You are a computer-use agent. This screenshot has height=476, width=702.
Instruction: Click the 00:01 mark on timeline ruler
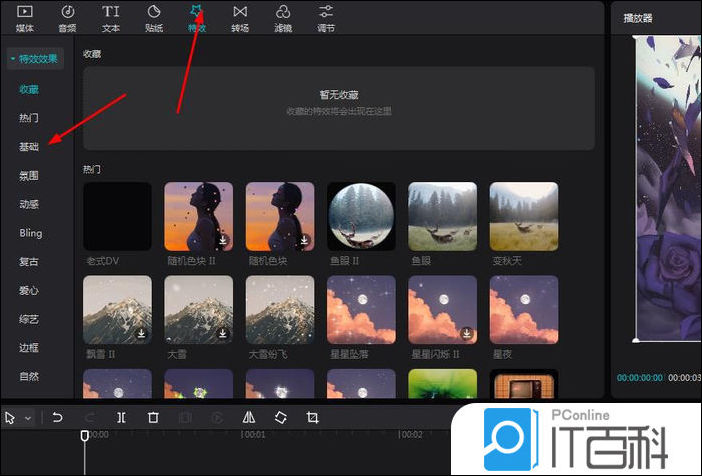pos(254,435)
